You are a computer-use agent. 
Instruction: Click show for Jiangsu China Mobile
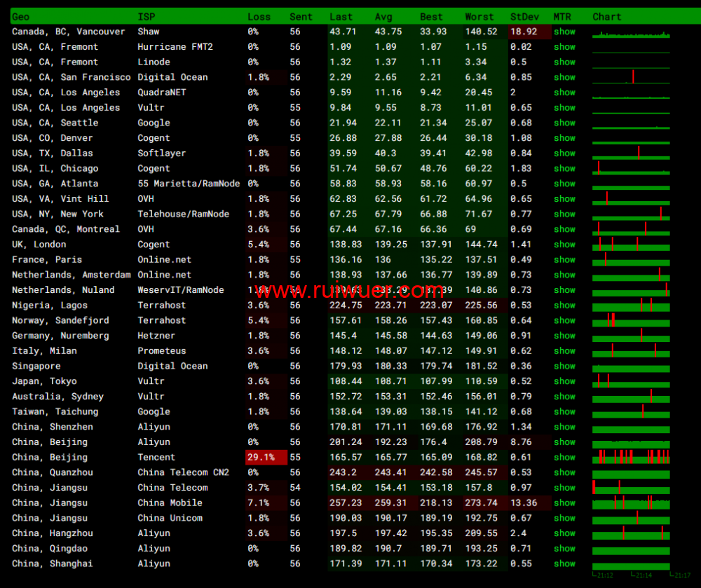click(x=564, y=502)
